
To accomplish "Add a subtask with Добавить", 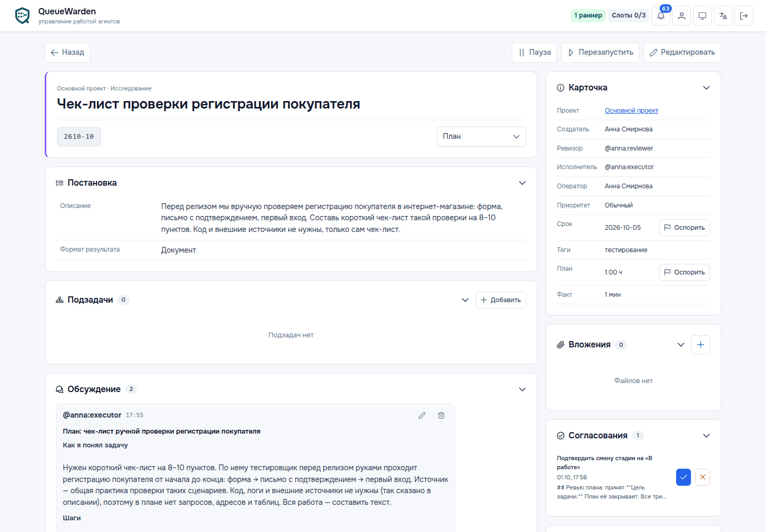I will (x=501, y=300).
